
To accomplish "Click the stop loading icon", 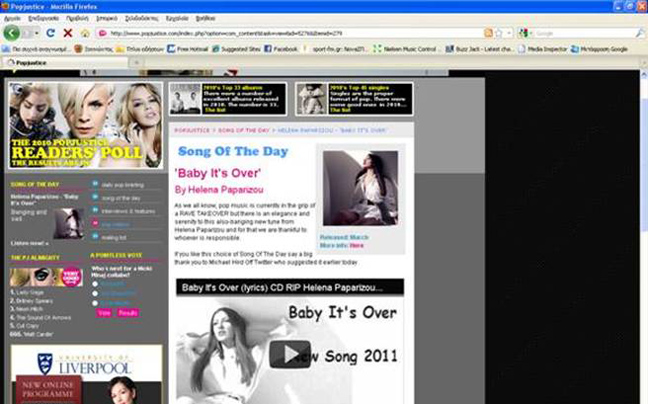I will click(67, 33).
